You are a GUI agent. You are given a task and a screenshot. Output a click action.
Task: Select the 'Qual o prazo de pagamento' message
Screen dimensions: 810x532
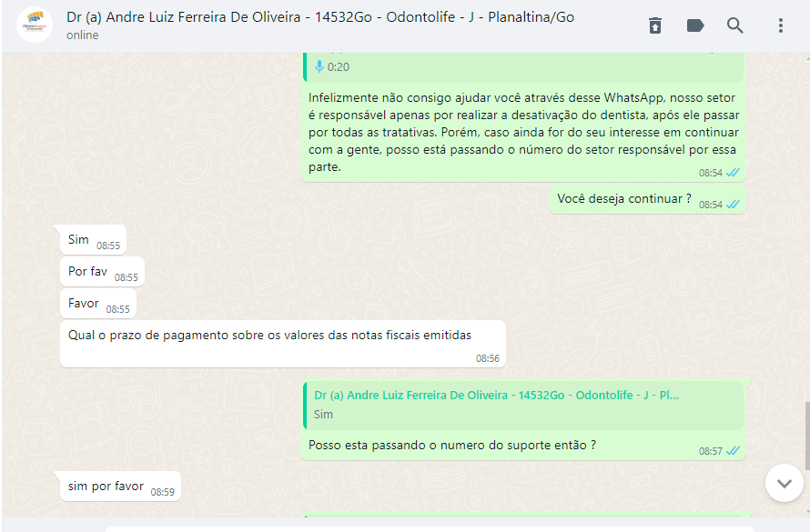coord(282,344)
